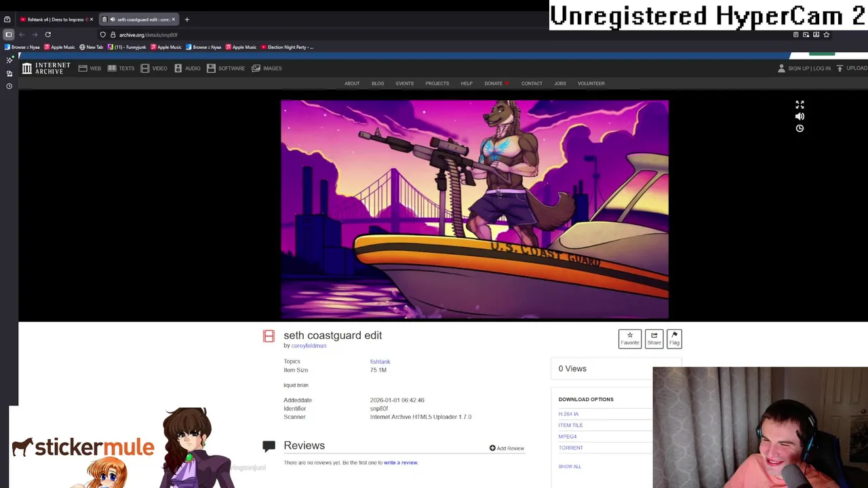
Task: Open the Internet Archive home logo
Action: pyautogui.click(x=46, y=68)
